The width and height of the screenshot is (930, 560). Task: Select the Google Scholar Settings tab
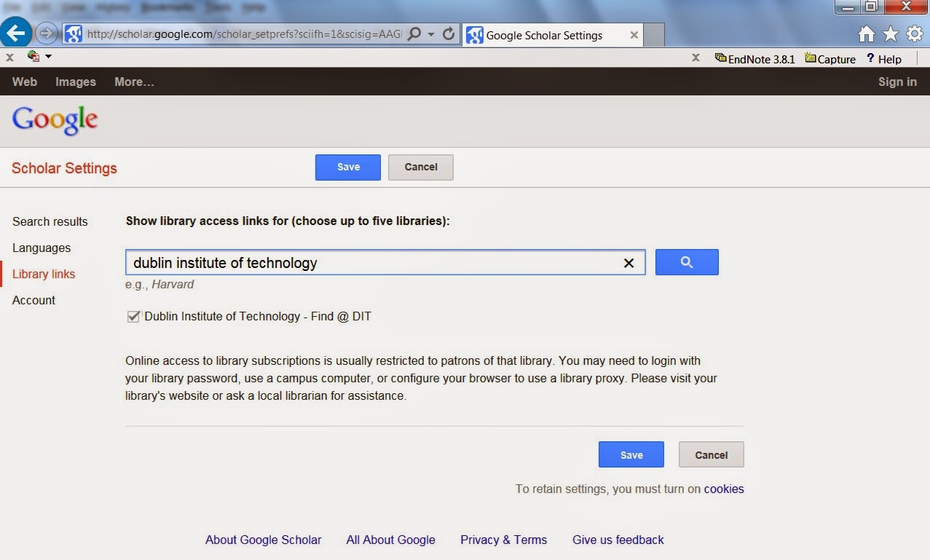(552, 34)
